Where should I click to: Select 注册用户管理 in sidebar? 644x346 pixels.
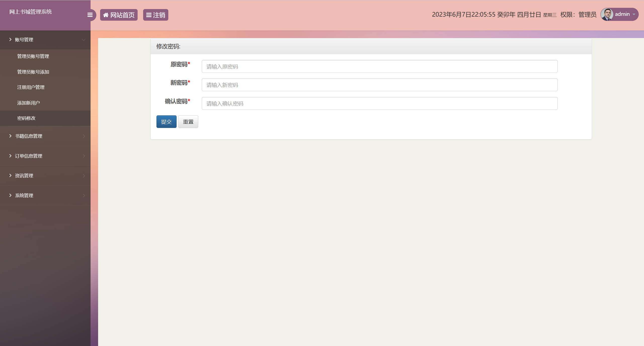[x=31, y=87]
